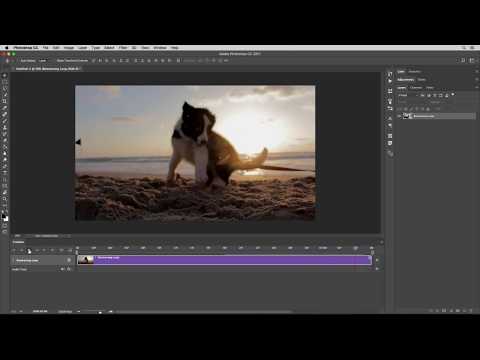Mute the Audio Track speaker icon
Viewport: 480px width, 360px height.
(x=62, y=269)
